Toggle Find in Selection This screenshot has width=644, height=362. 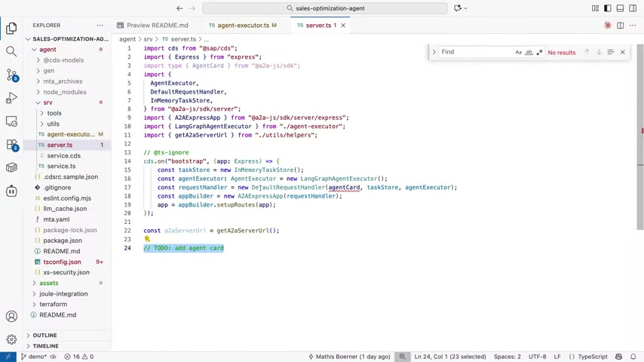coord(611,52)
